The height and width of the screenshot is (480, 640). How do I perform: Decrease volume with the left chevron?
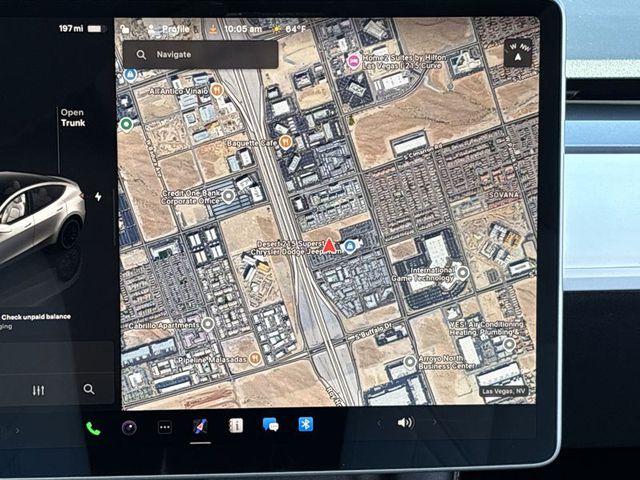point(379,423)
